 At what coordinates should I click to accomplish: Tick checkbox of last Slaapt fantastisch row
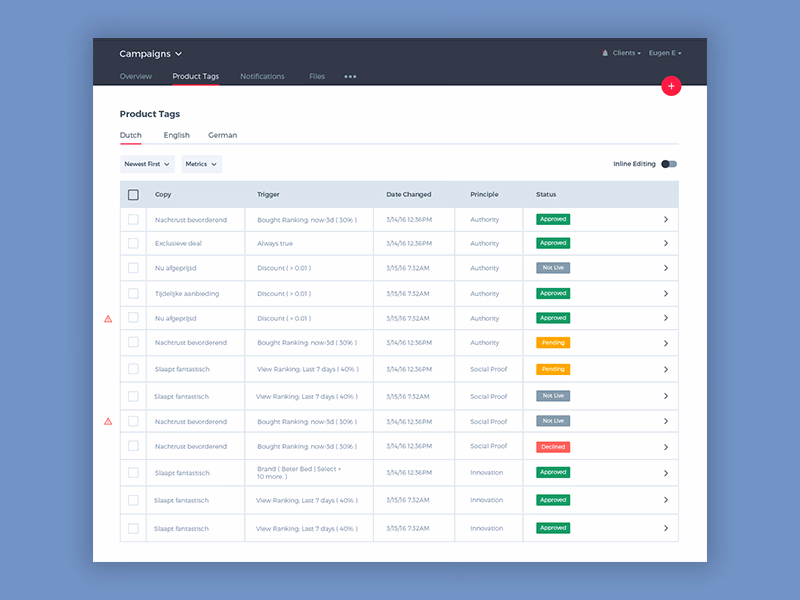[x=133, y=528]
